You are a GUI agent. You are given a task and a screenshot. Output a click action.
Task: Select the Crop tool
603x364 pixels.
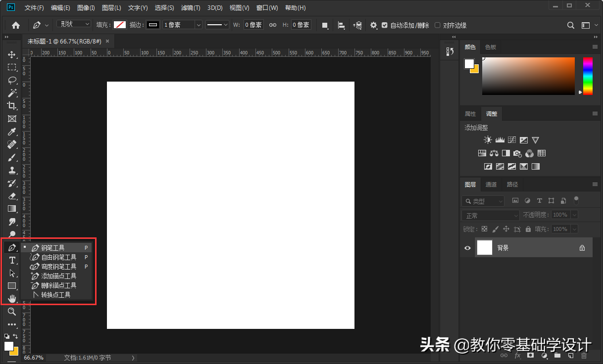[x=12, y=106]
